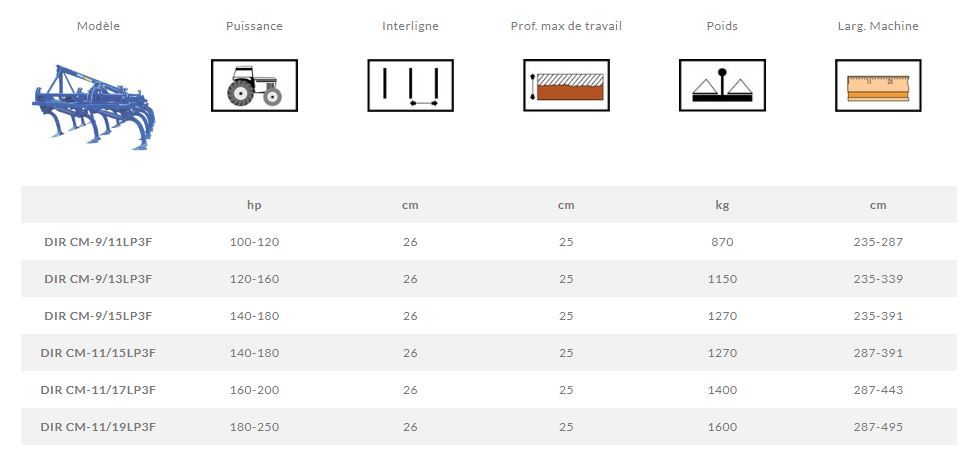Click the 287-495 machine width value
978x463 pixels.
(x=878, y=427)
